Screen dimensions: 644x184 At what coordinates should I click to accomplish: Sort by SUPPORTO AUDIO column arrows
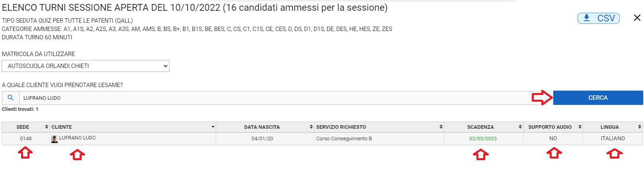coord(580,127)
